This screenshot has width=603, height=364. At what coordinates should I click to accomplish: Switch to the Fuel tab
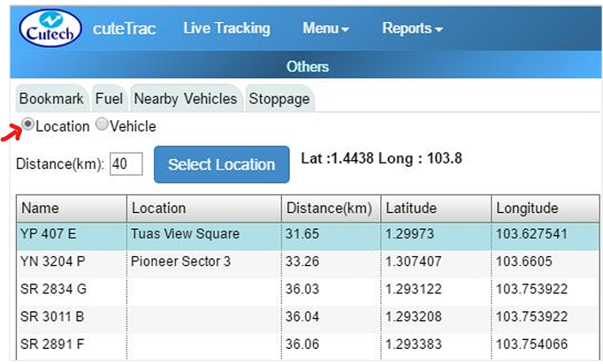point(109,98)
